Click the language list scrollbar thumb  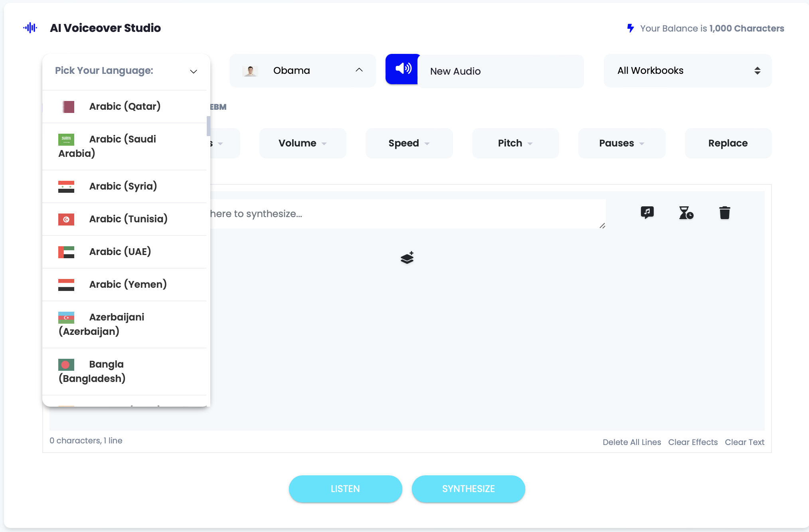(x=208, y=126)
